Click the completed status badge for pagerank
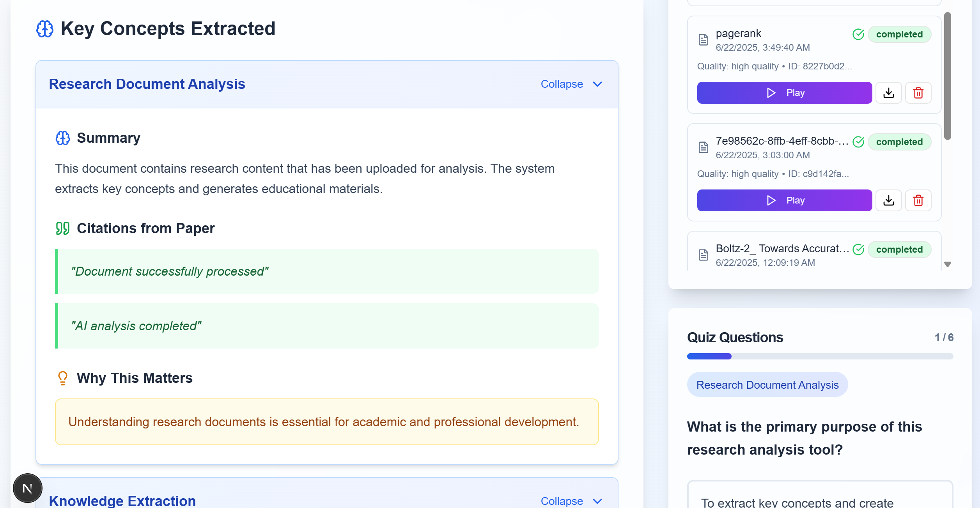This screenshot has width=980, height=508. click(x=899, y=34)
